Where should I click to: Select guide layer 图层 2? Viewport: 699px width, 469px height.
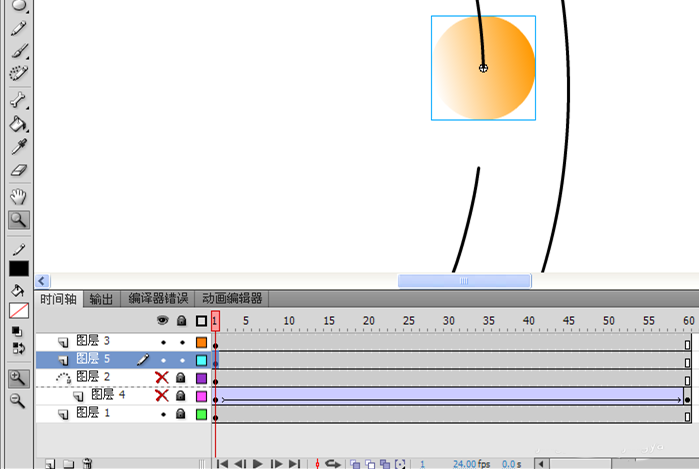pos(93,377)
